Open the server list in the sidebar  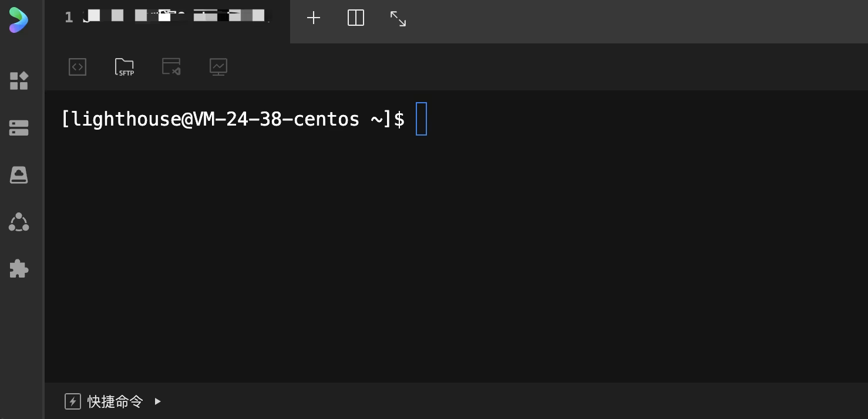pyautogui.click(x=19, y=128)
